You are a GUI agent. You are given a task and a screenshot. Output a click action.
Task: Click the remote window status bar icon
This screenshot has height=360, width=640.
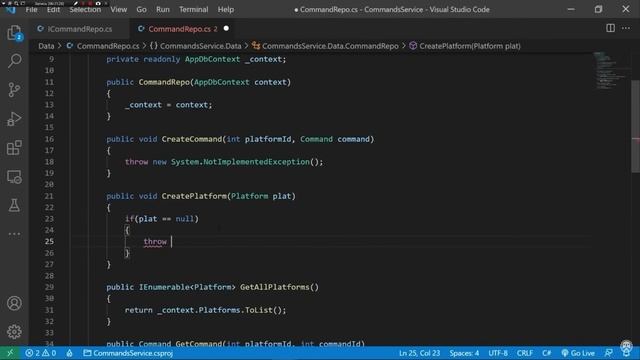[x=10, y=353]
